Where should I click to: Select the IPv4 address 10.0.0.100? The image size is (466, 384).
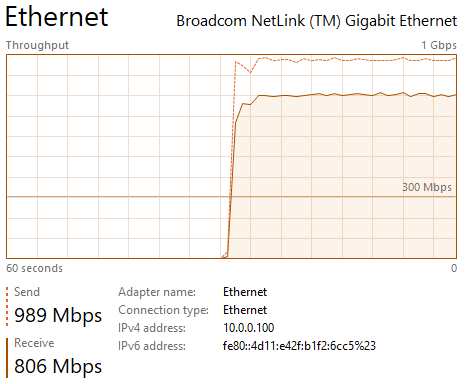[249, 328]
